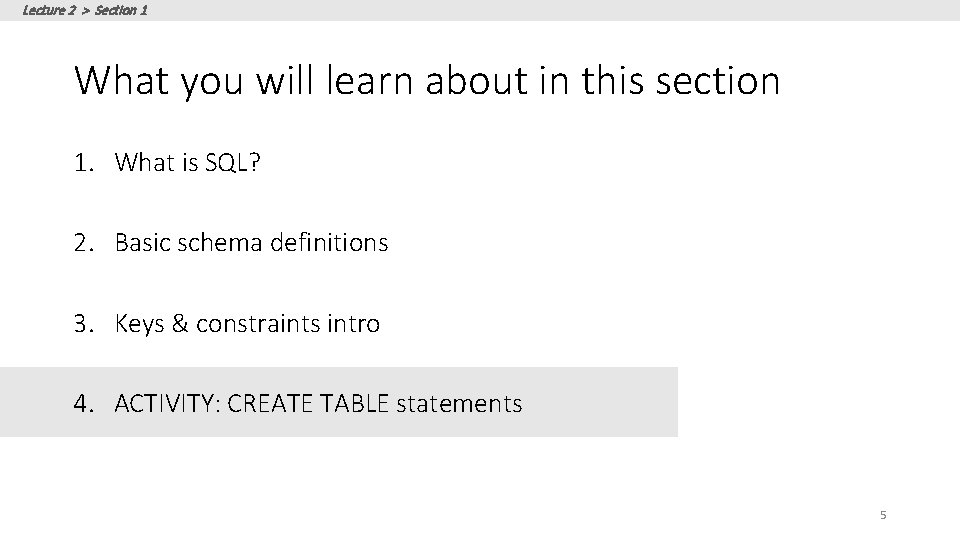This screenshot has width=960, height=540.
Task: Click the "Keys & constraints intro" item
Action: point(247,324)
